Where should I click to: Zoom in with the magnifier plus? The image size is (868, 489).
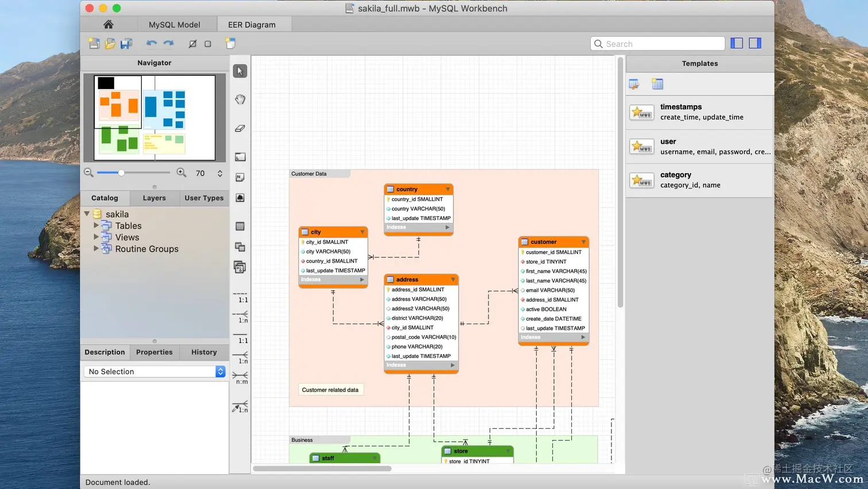pos(181,172)
